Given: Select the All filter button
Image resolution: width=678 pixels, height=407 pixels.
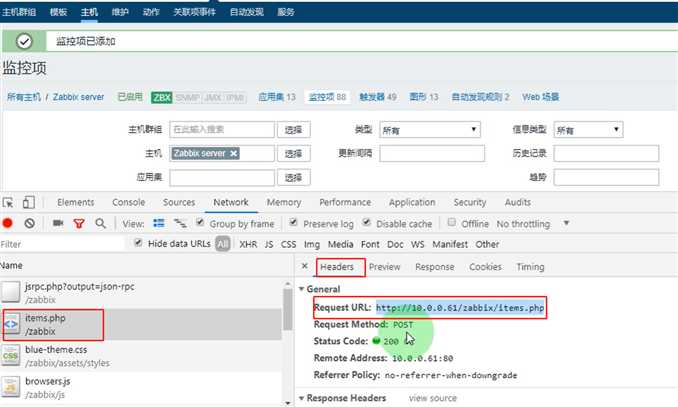Looking at the screenshot, I should point(223,244).
